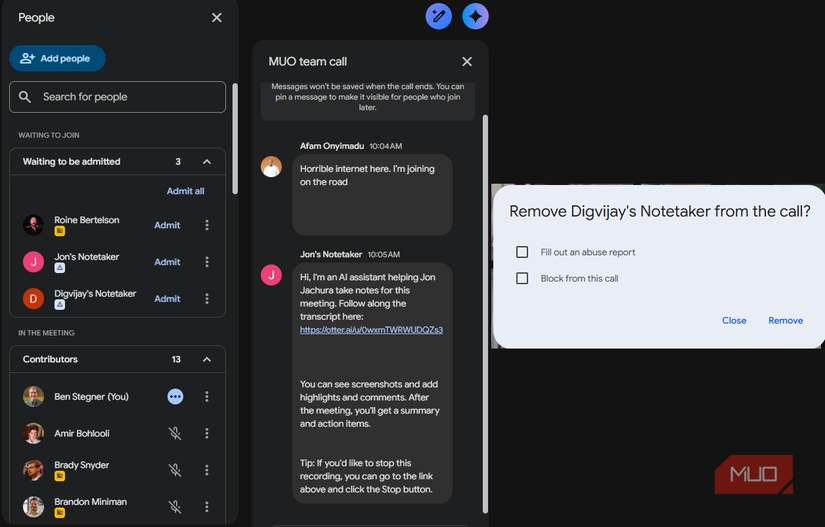Viewport: 825px width, 527px height.
Task: Click the Roine Bertelson name text
Action: [x=87, y=220]
